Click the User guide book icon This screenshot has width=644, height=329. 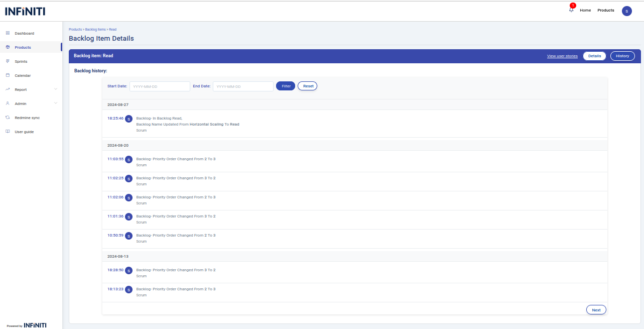[x=8, y=132]
